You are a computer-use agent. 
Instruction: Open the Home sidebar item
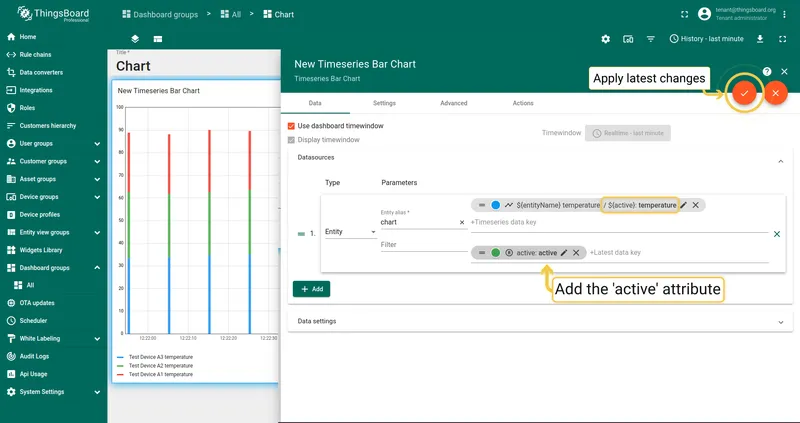[54, 37]
